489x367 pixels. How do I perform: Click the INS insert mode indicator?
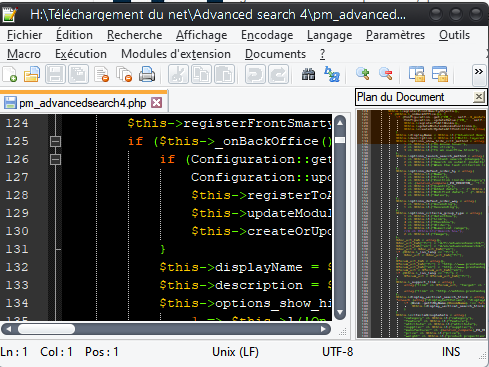click(451, 352)
